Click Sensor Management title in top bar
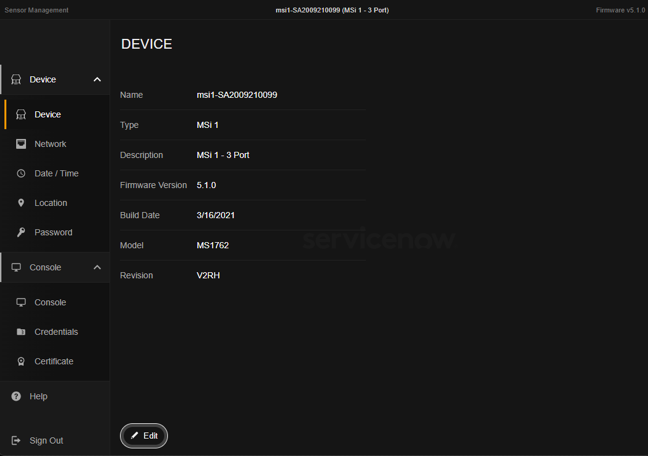Viewport: 648px width, 456px height. tap(36, 10)
